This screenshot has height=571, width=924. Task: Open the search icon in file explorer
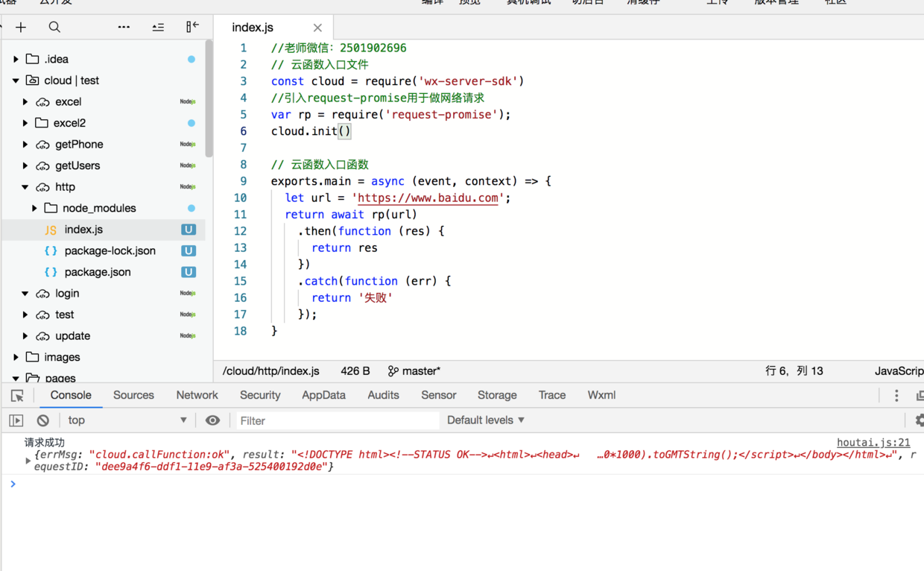[54, 28]
